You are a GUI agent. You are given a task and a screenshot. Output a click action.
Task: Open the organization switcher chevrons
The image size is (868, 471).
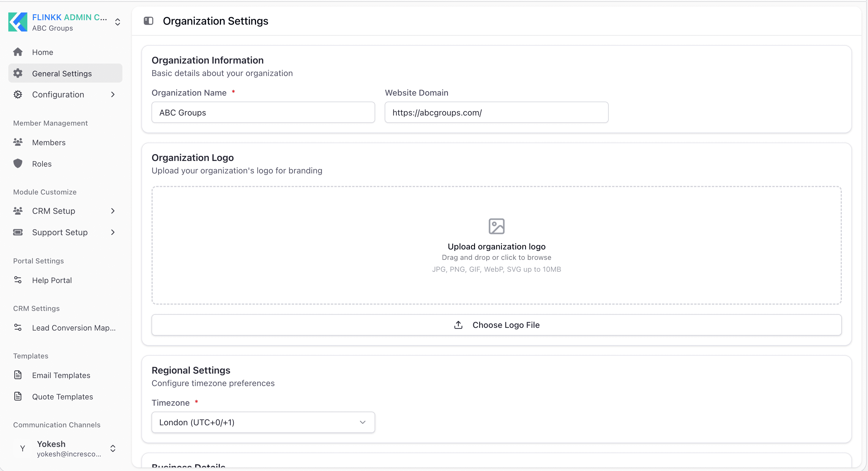pos(118,22)
